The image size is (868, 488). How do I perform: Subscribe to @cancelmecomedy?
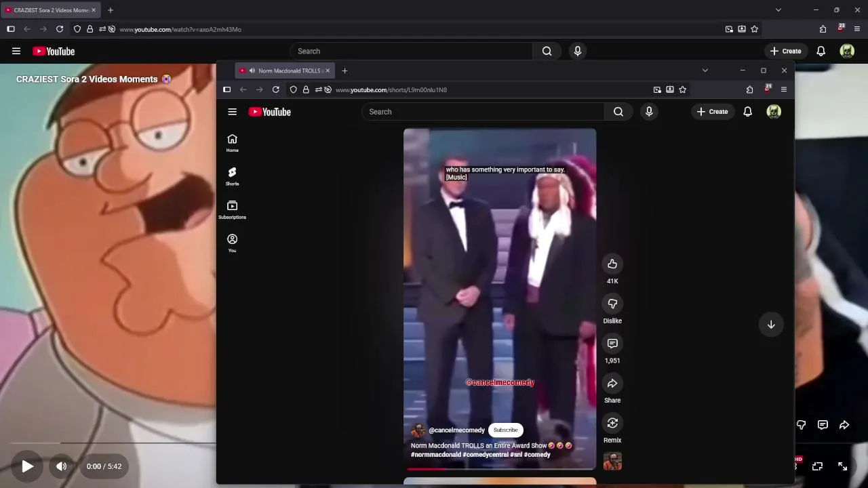click(505, 430)
